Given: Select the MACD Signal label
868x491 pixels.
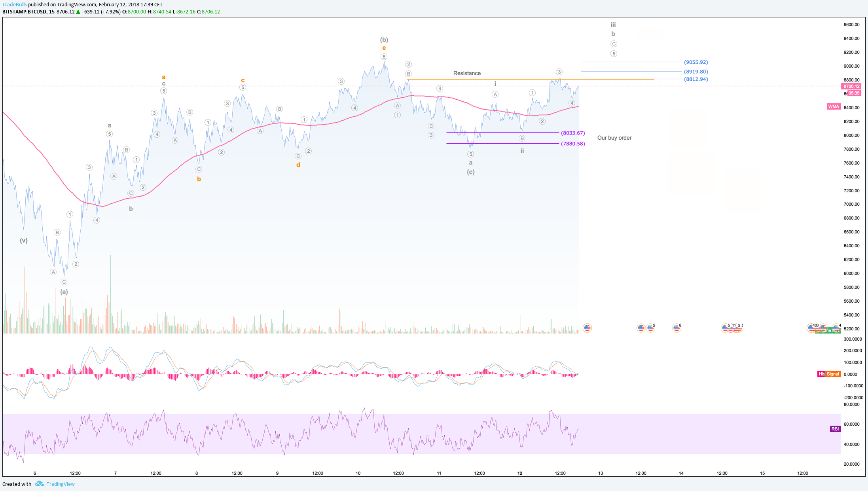Looking at the screenshot, I should tap(833, 374).
